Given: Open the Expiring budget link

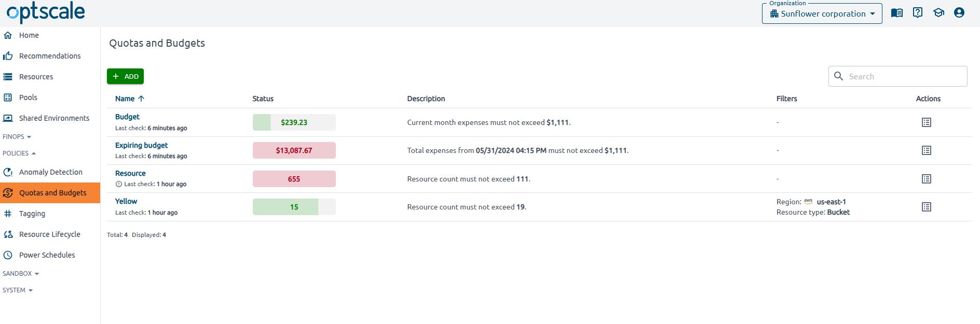Looking at the screenshot, I should (x=142, y=145).
